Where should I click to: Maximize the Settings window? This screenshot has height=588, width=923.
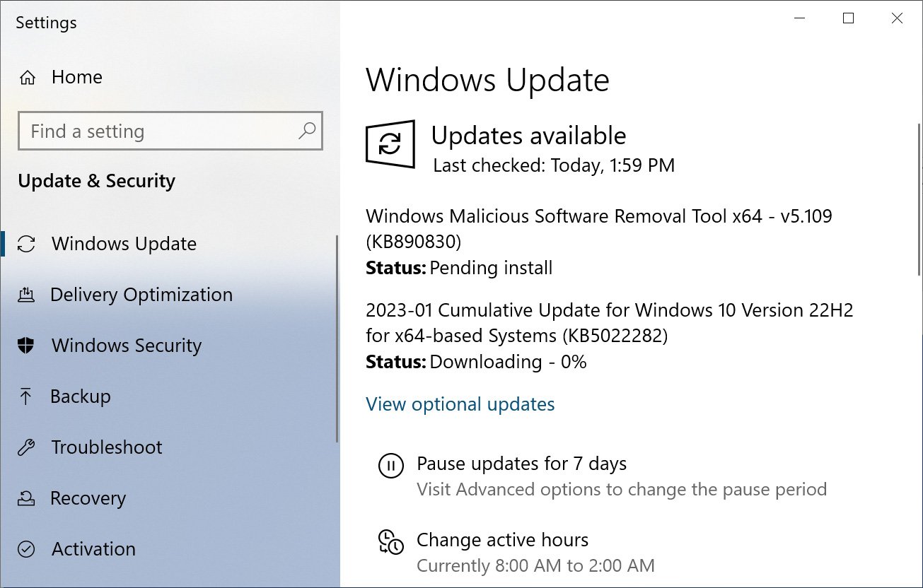849,19
